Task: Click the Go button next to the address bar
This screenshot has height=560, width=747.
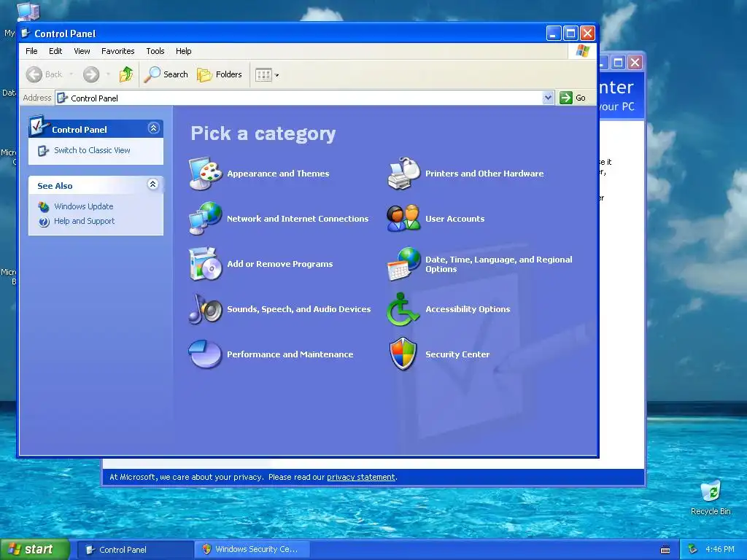Action: click(573, 98)
